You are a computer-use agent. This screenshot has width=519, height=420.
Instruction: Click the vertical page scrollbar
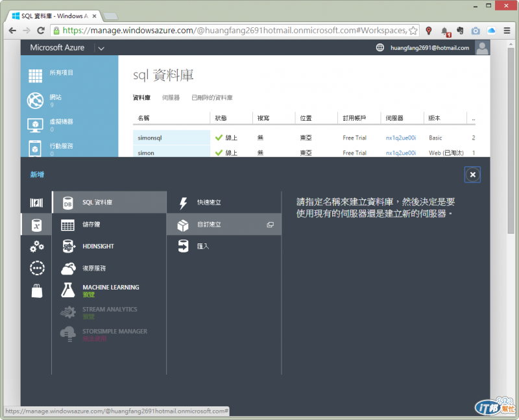(x=511, y=141)
